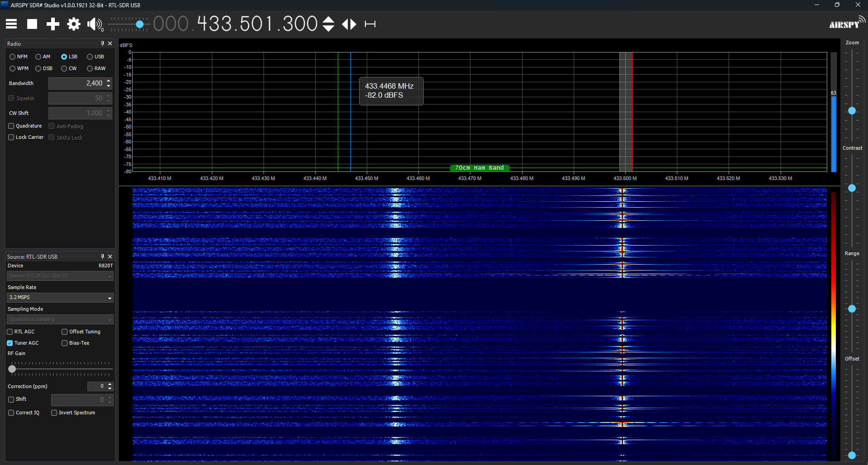Click the Bandwidth value field
This screenshot has width=868, height=465.
(76, 83)
